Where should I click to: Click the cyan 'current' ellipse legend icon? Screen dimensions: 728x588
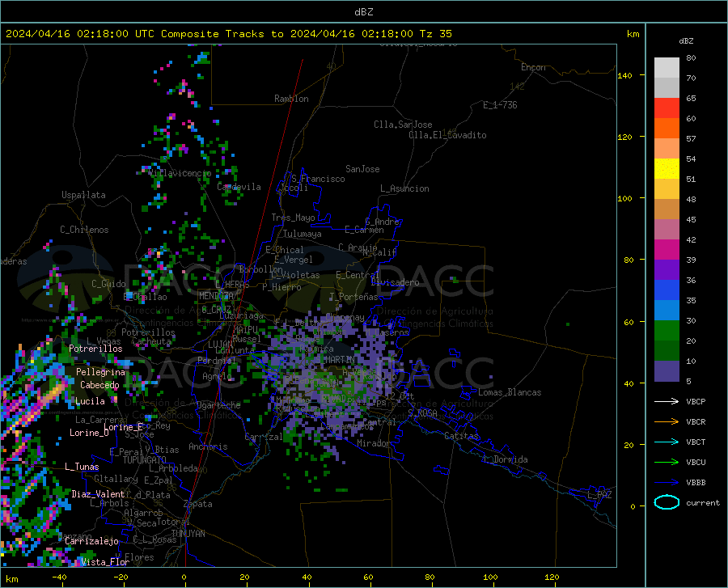667,502
